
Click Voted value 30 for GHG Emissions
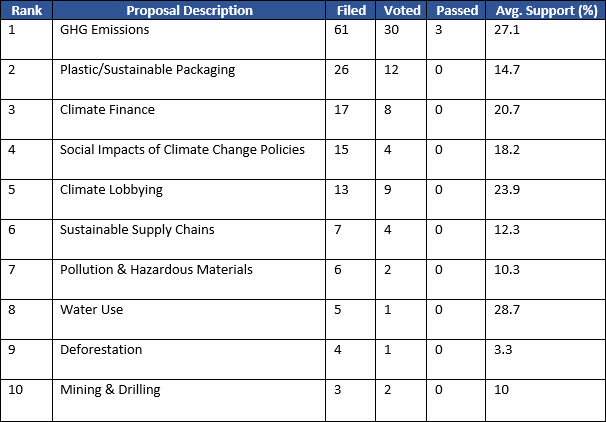coord(391,30)
